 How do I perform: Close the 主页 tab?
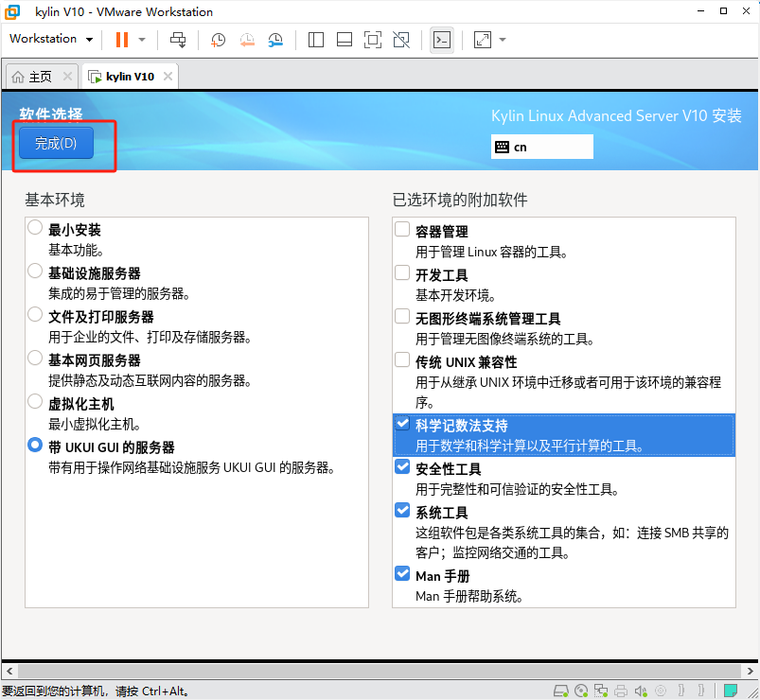tap(67, 76)
